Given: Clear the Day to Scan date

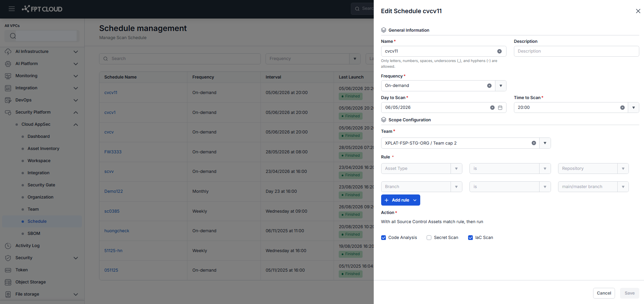Looking at the screenshot, I should pyautogui.click(x=492, y=108).
